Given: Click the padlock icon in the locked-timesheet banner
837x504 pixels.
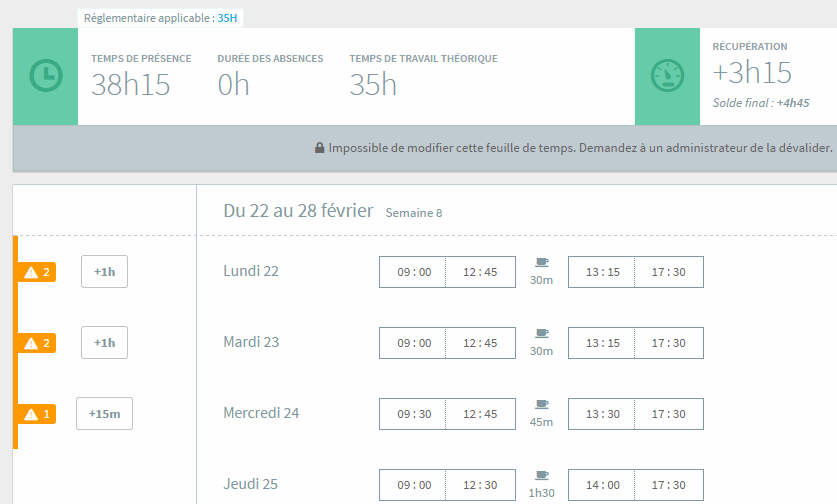Looking at the screenshot, I should [x=319, y=148].
